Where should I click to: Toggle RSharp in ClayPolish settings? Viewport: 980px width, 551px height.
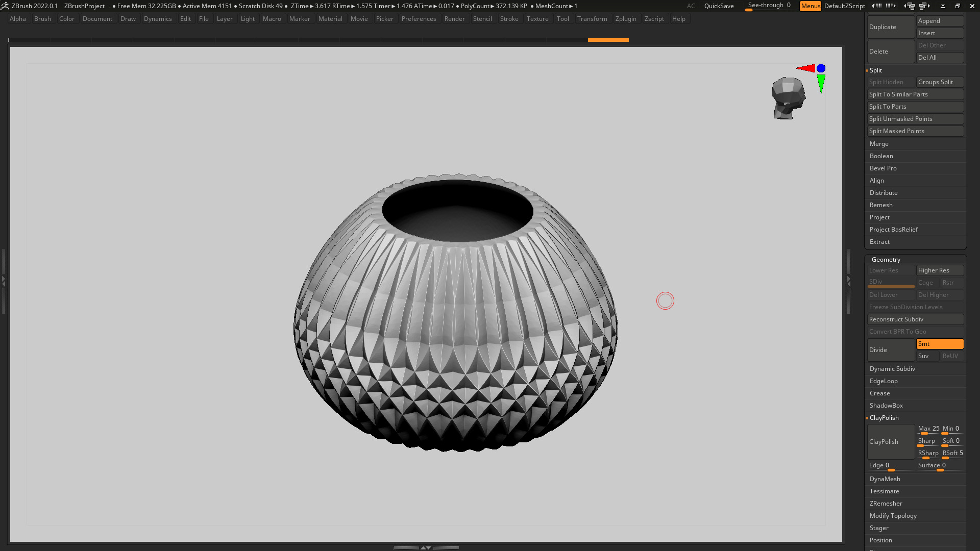927,454
